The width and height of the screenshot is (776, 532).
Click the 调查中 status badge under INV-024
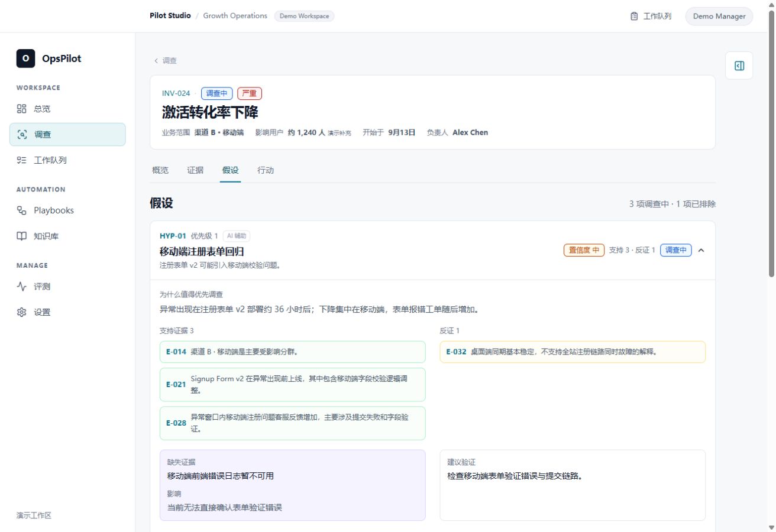tap(216, 93)
